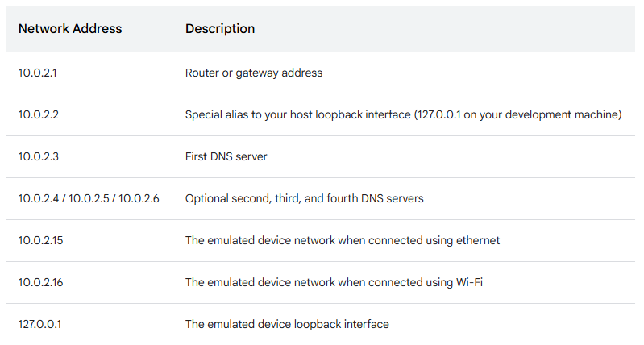
Task: Select the 10.0.2.15 address cell
Action: point(40,240)
